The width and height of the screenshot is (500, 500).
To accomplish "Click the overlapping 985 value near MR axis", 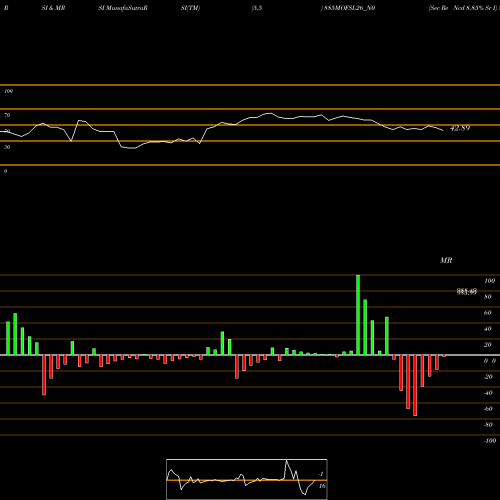I will (x=467, y=292).
